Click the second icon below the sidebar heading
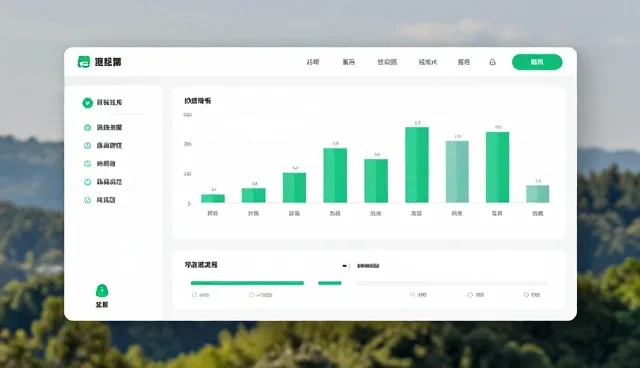This screenshot has width=640, height=368. 87,146
